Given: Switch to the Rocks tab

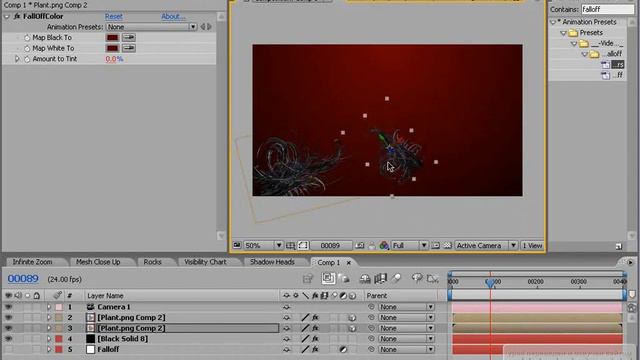Looking at the screenshot, I should tap(152, 262).
